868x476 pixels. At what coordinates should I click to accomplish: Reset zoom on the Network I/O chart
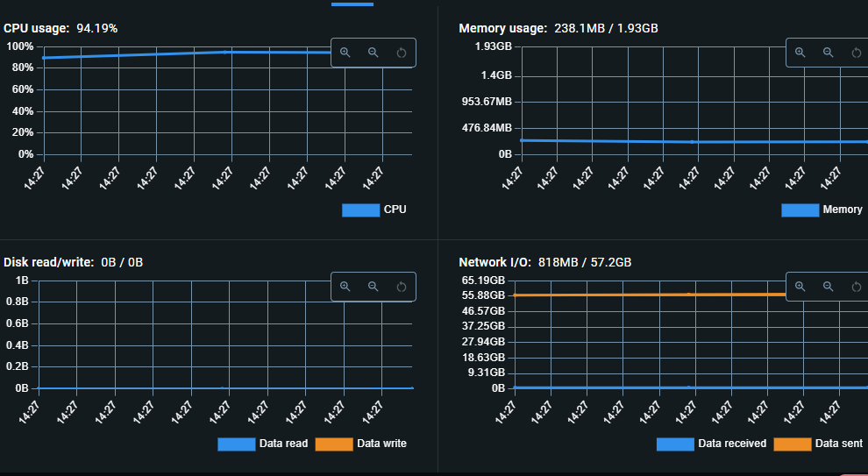[x=857, y=287]
